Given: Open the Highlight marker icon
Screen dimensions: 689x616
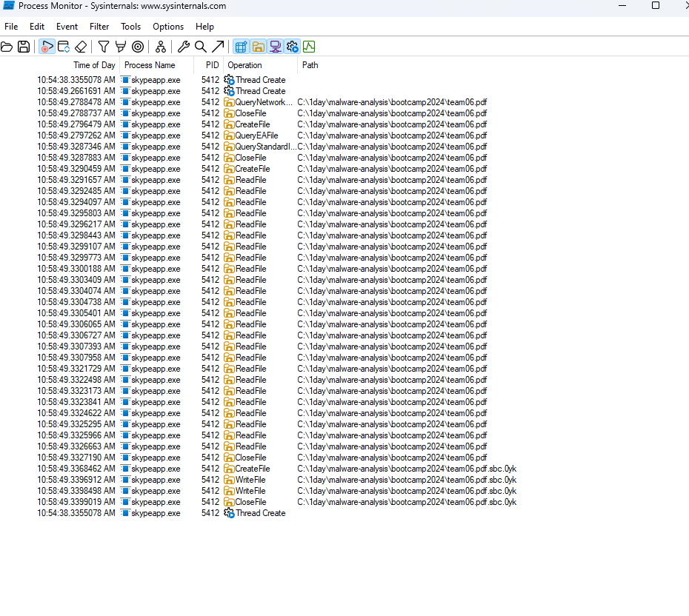Looking at the screenshot, I should (x=121, y=47).
